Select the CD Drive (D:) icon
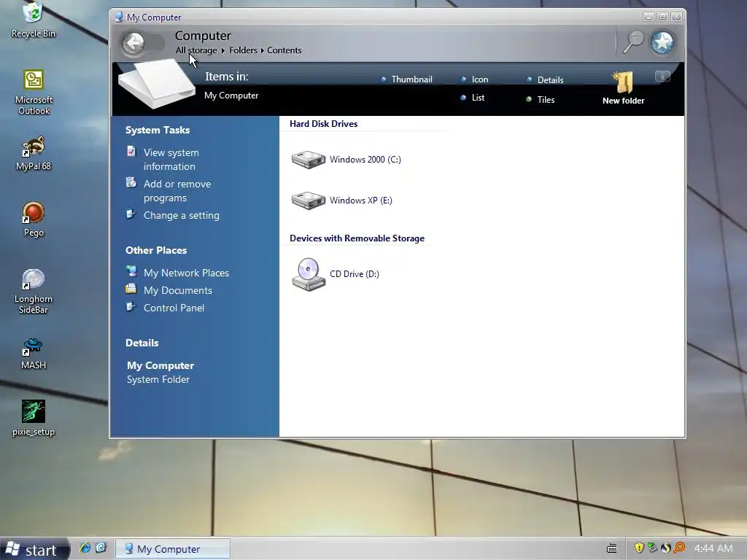 click(x=309, y=274)
